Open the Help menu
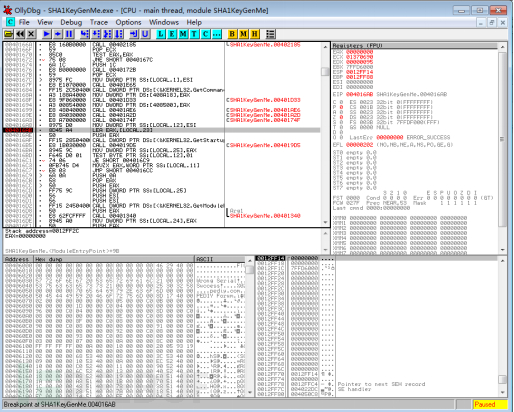This screenshot has width=514, height=412. 194,22
